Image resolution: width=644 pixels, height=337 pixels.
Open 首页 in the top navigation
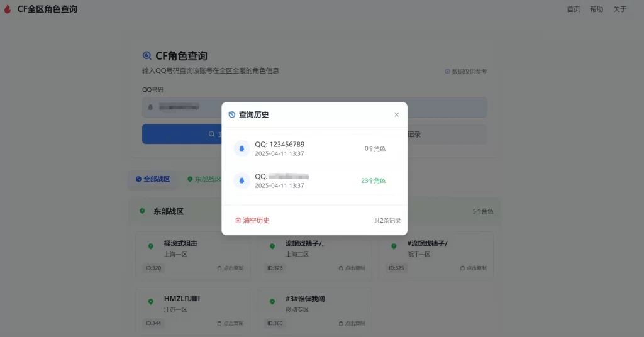pyautogui.click(x=574, y=9)
